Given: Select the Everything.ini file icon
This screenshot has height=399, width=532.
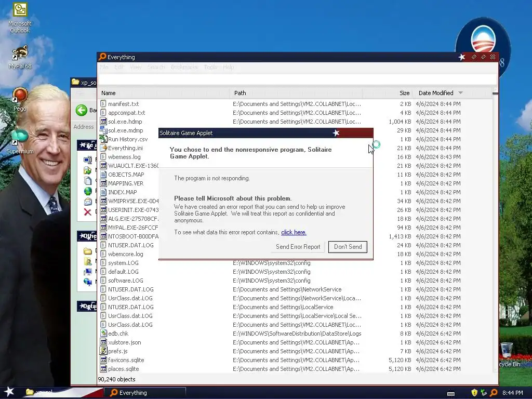Looking at the screenshot, I should 103,148.
